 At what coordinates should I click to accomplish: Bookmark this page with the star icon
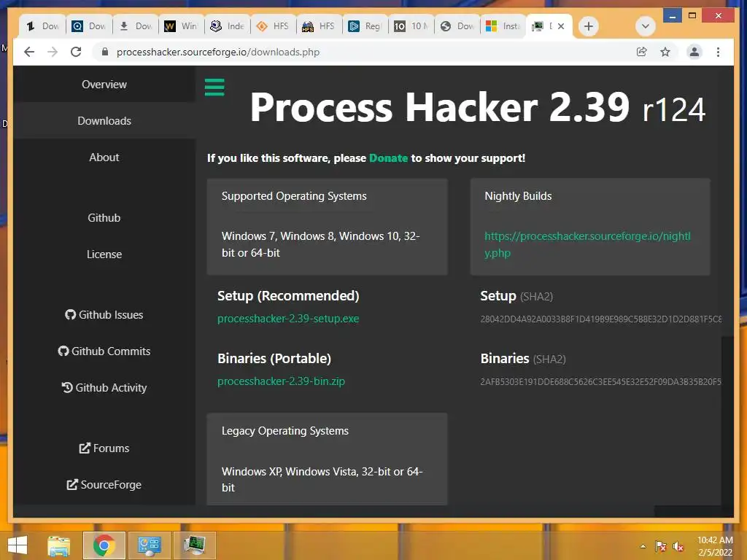pos(665,52)
